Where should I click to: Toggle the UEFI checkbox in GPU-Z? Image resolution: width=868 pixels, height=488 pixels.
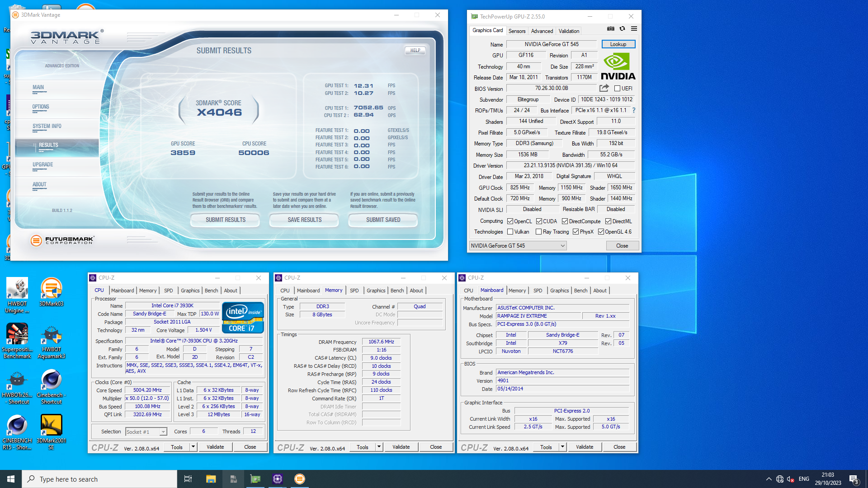coord(617,89)
